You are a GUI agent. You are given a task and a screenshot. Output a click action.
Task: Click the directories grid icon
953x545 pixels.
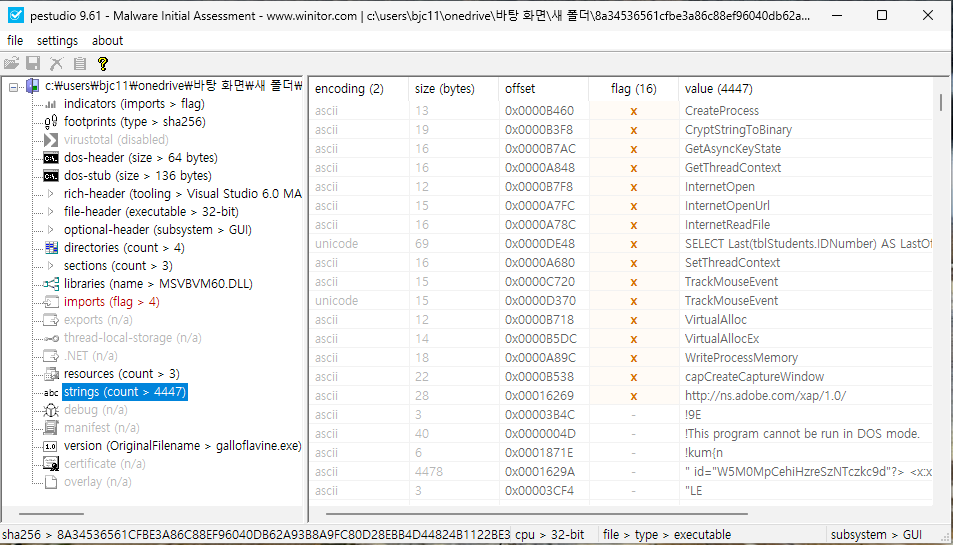pyautogui.click(x=51, y=248)
